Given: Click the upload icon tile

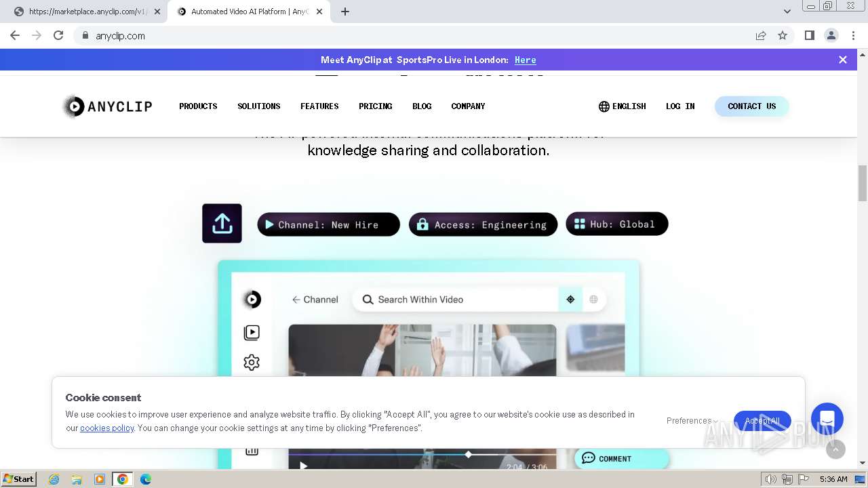Looking at the screenshot, I should pos(222,223).
